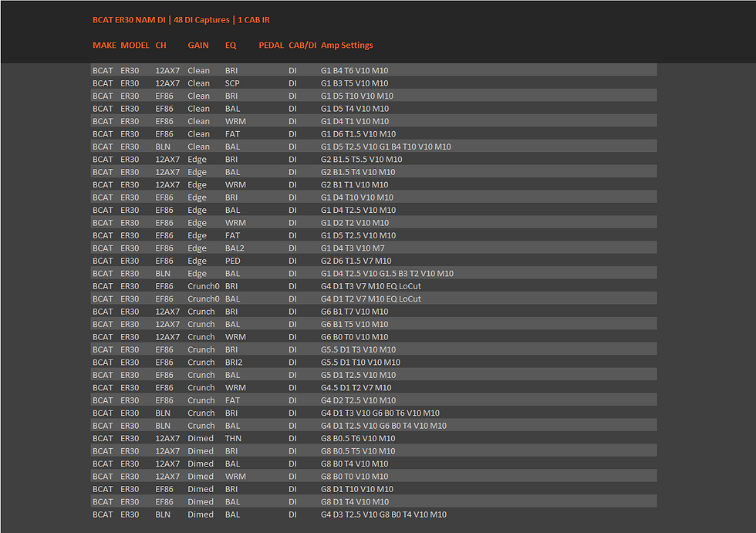Click 'G4 D1 T3 V7 M10 EQ LoCut'
Image resolution: width=756 pixels, height=533 pixels.
click(371, 287)
